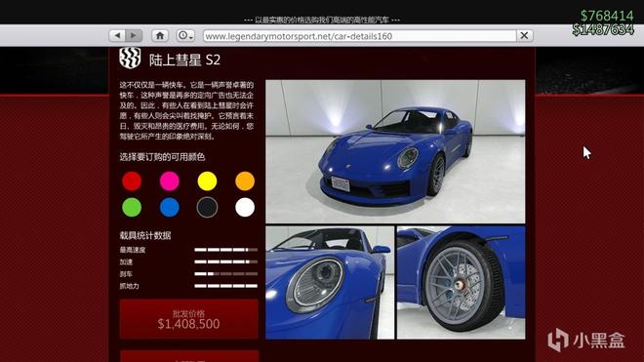The width and height of the screenshot is (644, 362).
Task: Open the headlight close-up thumbnail
Action: pyautogui.click(x=330, y=283)
